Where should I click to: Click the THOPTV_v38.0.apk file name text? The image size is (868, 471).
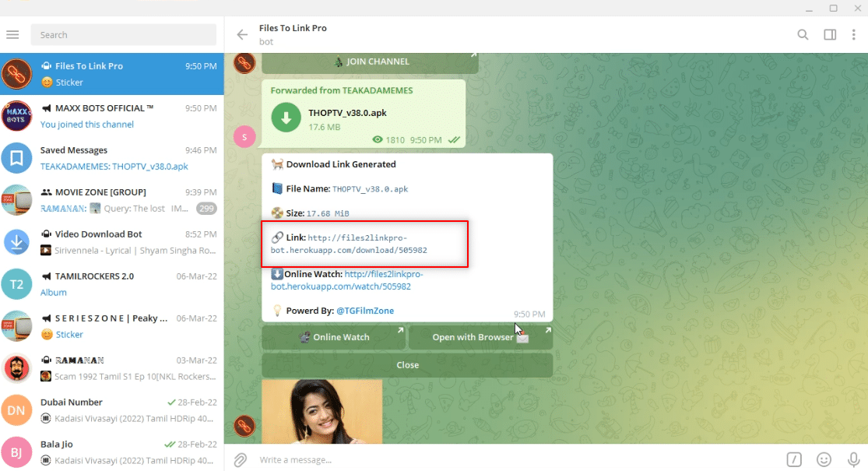pyautogui.click(x=348, y=113)
